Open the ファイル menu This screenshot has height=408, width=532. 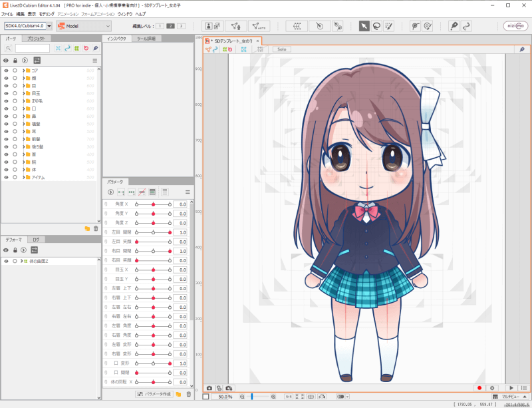[x=7, y=14]
